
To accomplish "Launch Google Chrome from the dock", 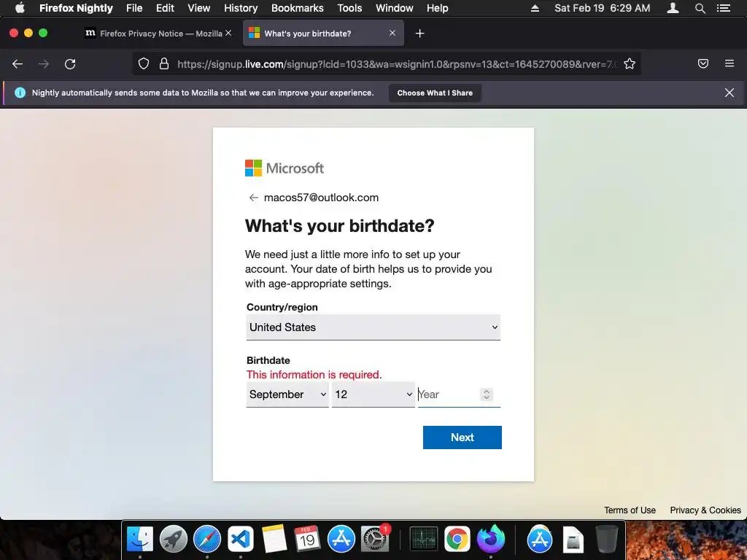I will 457,539.
